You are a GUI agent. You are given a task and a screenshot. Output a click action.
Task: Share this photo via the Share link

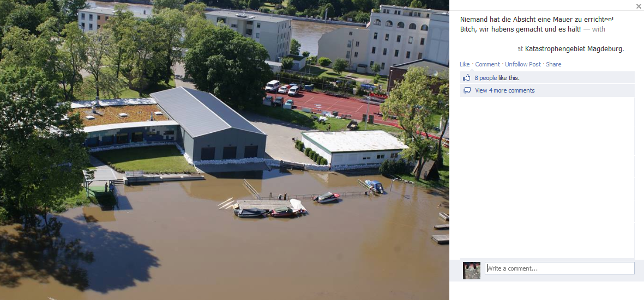[x=553, y=64]
